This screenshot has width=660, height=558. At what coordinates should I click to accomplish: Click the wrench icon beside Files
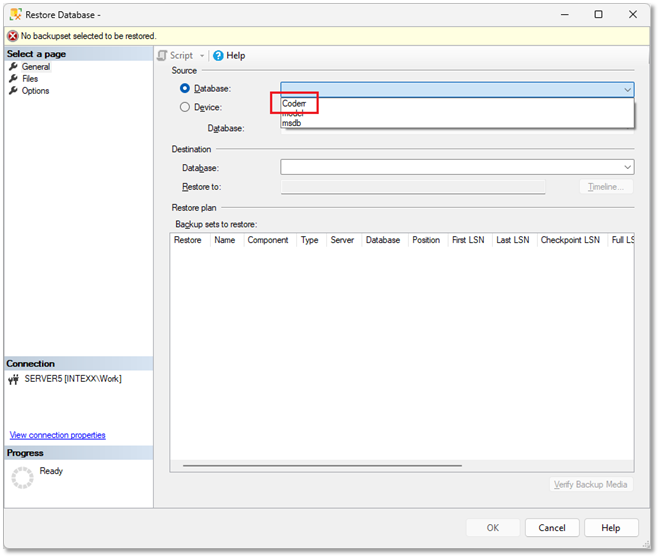(x=13, y=79)
